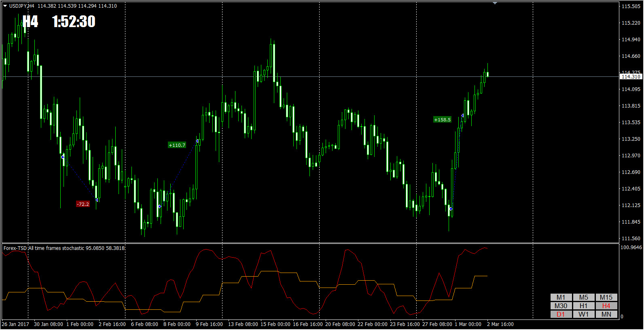This screenshot has width=644, height=330.
Task: Click the +110.7 profit label
Action: pyautogui.click(x=177, y=145)
